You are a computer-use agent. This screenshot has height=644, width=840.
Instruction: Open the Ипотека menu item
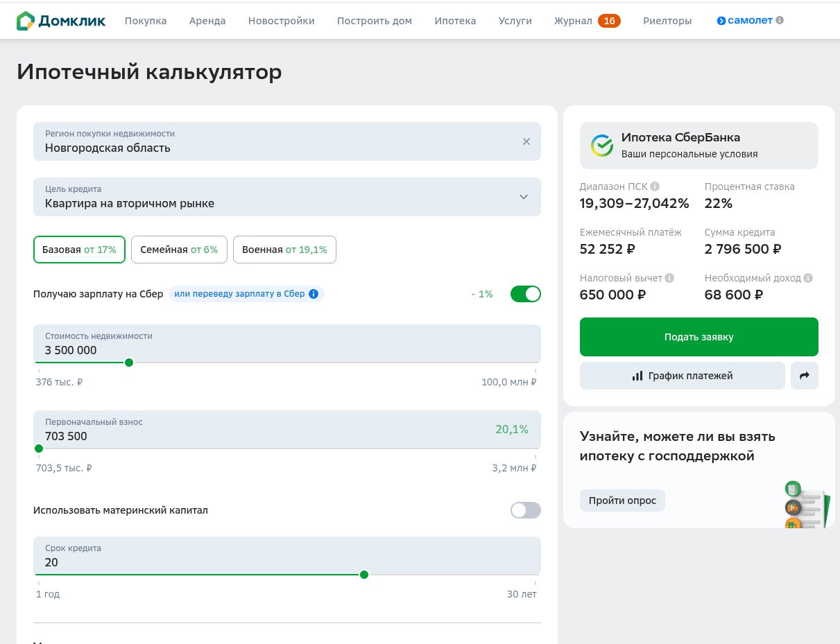click(455, 21)
